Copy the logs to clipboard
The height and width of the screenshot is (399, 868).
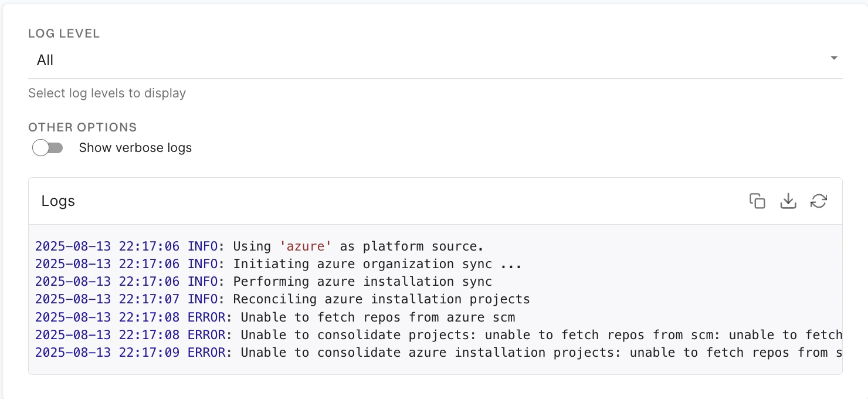point(758,201)
